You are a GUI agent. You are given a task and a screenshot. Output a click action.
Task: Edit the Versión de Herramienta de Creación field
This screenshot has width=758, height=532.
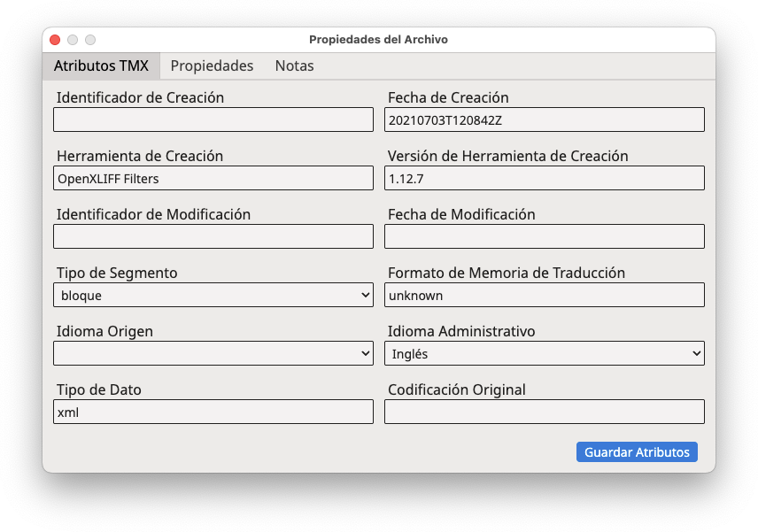tap(545, 178)
